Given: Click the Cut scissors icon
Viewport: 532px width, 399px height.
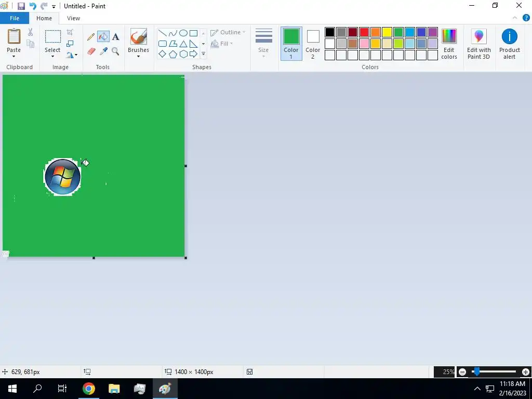Looking at the screenshot, I should [30, 32].
